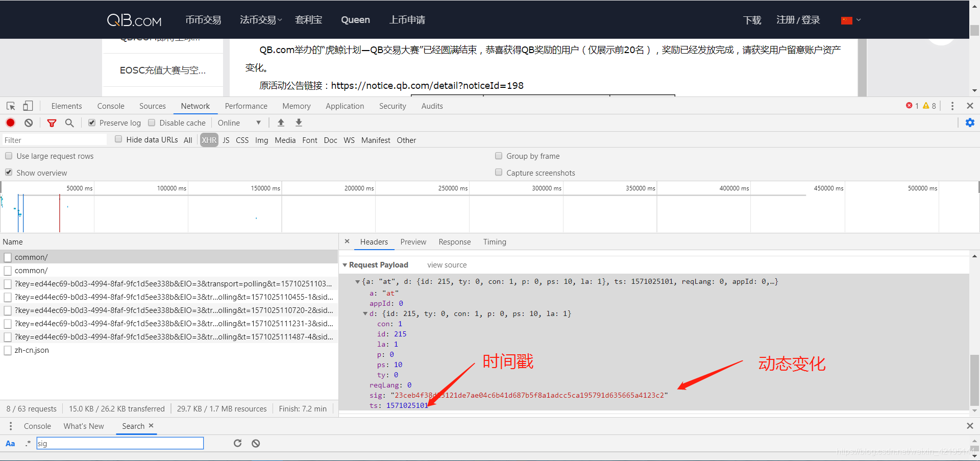This screenshot has height=461, width=980.
Task: Switch to the Preview tab
Action: pos(413,242)
